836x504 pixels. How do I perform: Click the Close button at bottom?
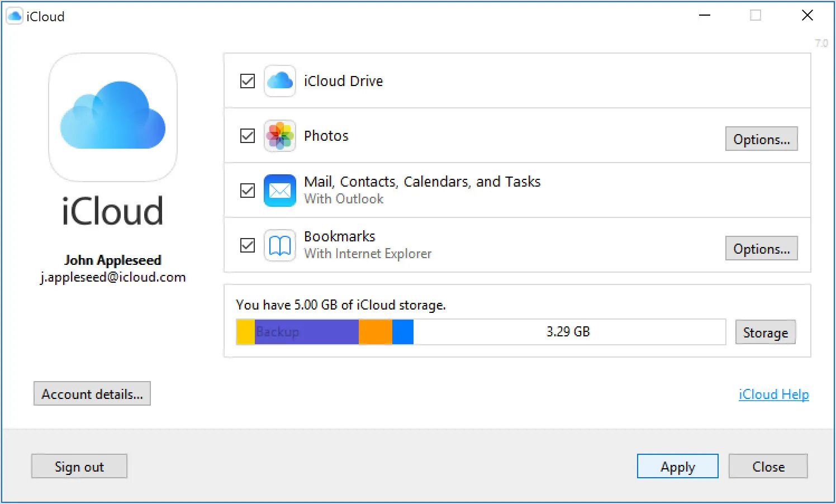pos(768,467)
